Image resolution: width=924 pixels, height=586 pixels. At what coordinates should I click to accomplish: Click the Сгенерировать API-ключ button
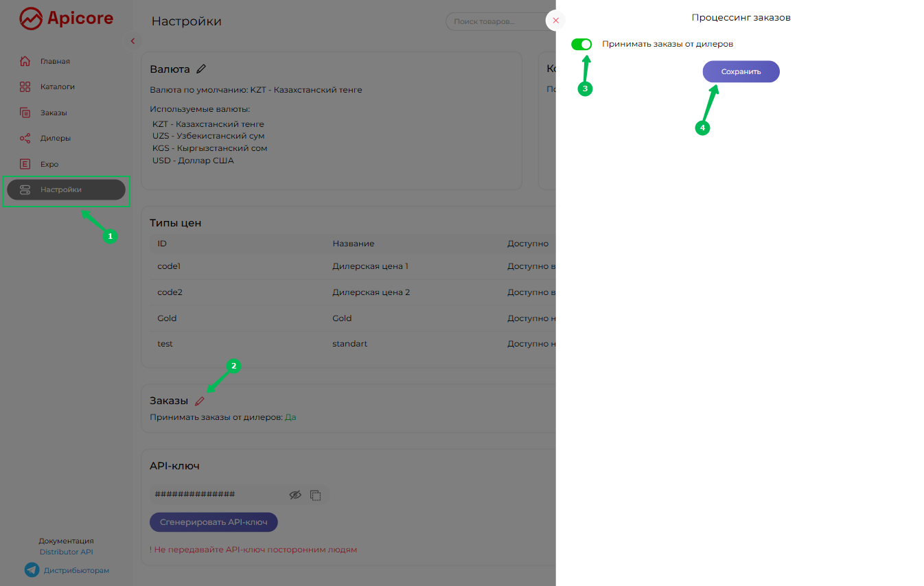click(213, 522)
